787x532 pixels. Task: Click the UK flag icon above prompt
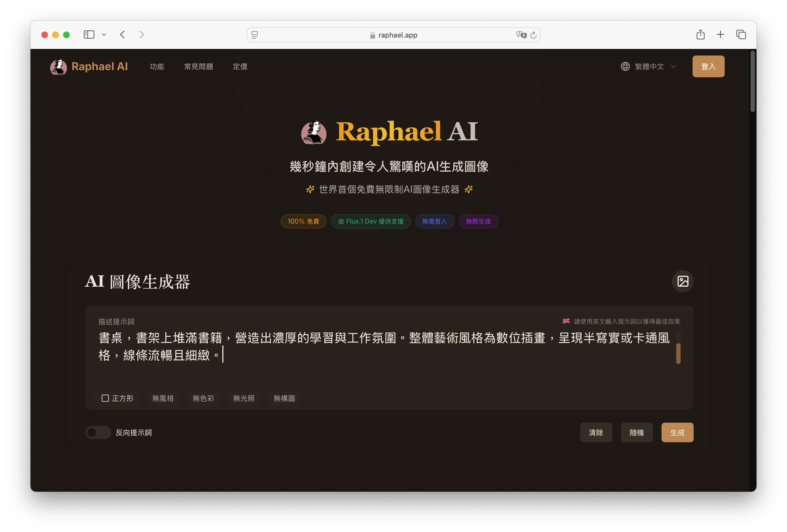[566, 321]
